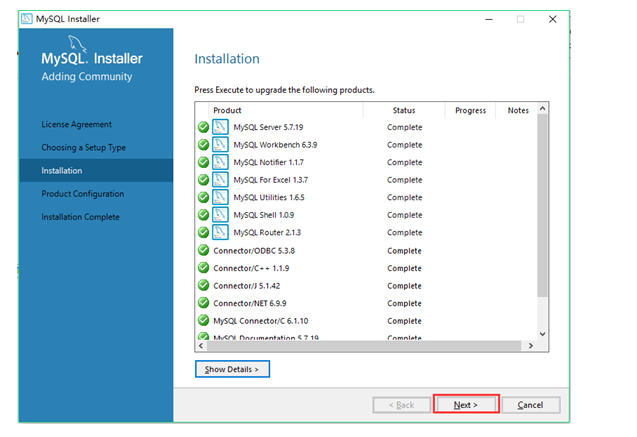Click the MySQL dolphin logo in sidebar

[x=77, y=44]
